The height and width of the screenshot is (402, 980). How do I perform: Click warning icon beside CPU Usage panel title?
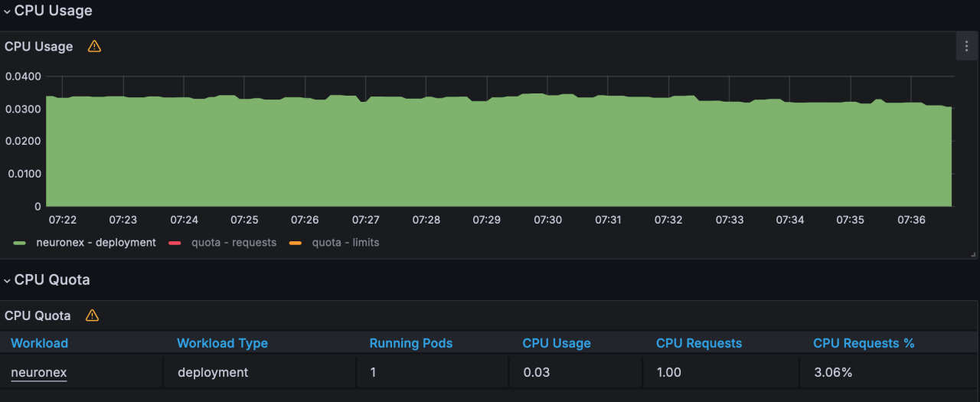tap(94, 46)
